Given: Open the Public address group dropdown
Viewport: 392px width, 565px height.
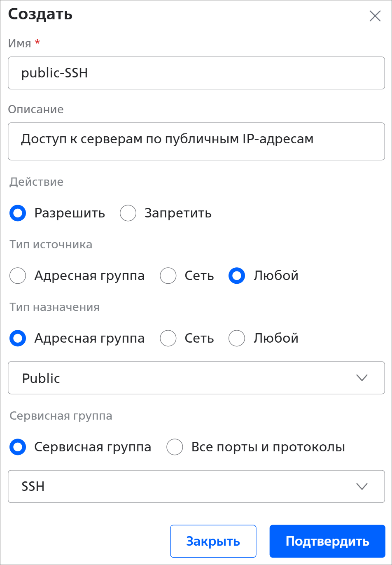Looking at the screenshot, I should [185, 378].
